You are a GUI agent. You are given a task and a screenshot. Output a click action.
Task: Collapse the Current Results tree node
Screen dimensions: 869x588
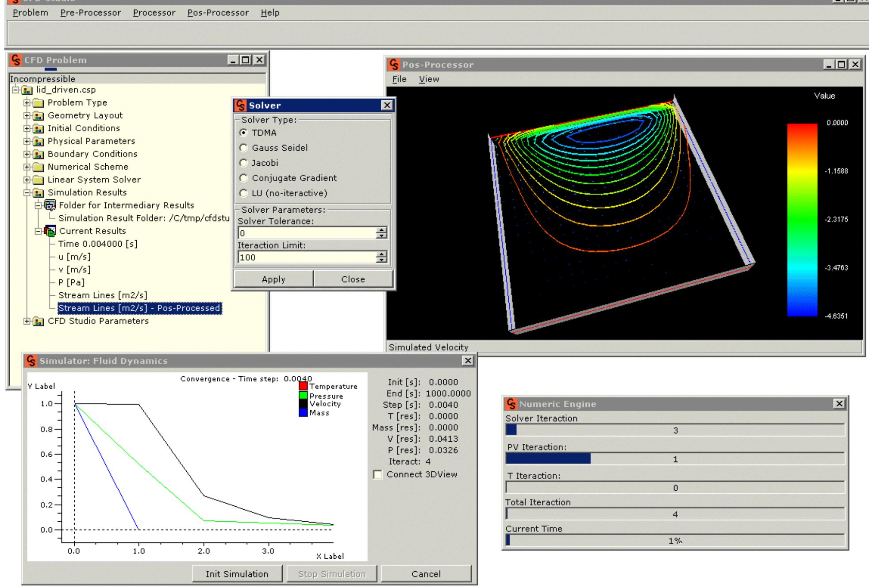38,231
